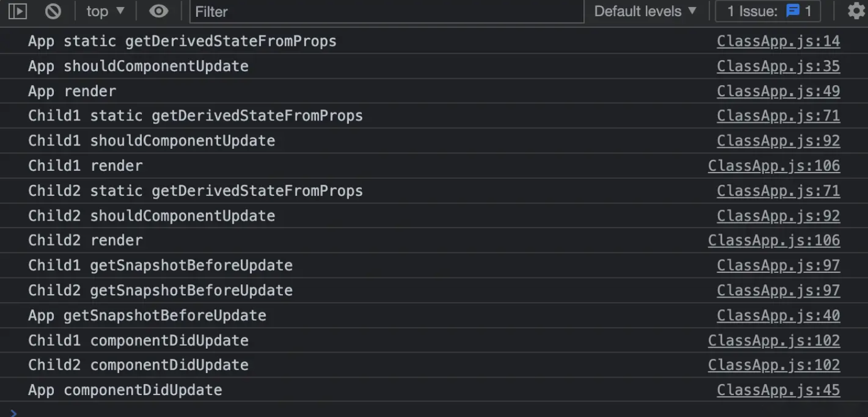Jump to ClassApp.js:45 source location
The height and width of the screenshot is (417, 868).
[x=778, y=390]
